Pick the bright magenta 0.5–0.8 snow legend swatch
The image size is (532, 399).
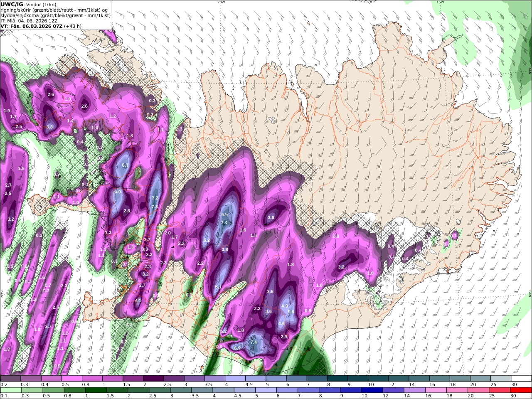pos(71,379)
